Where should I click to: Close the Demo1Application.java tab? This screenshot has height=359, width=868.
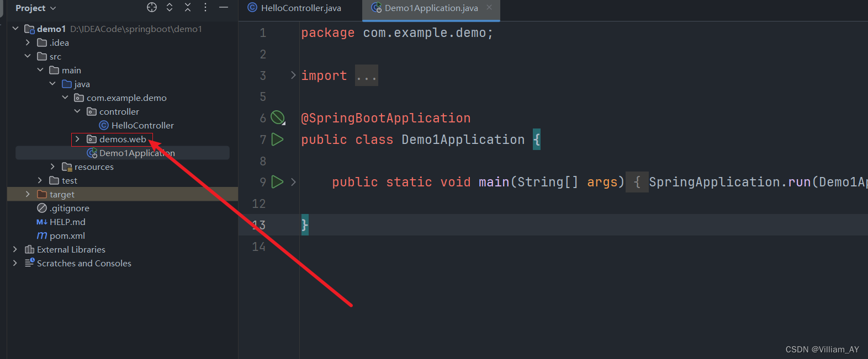coord(489,8)
